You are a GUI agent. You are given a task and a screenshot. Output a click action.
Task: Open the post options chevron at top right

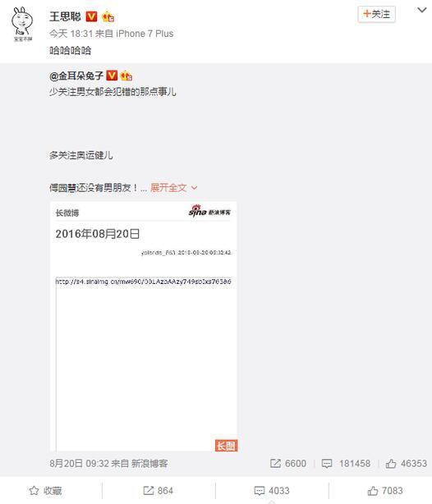[x=421, y=11]
